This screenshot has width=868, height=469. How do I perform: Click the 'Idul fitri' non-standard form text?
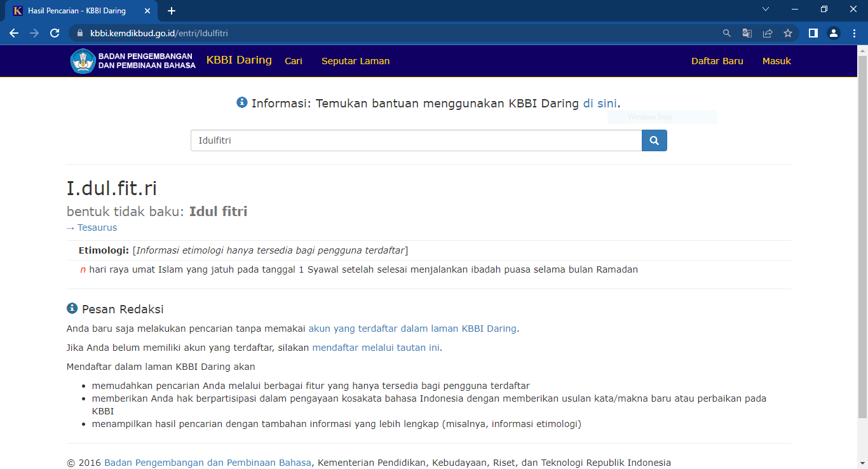coord(218,212)
